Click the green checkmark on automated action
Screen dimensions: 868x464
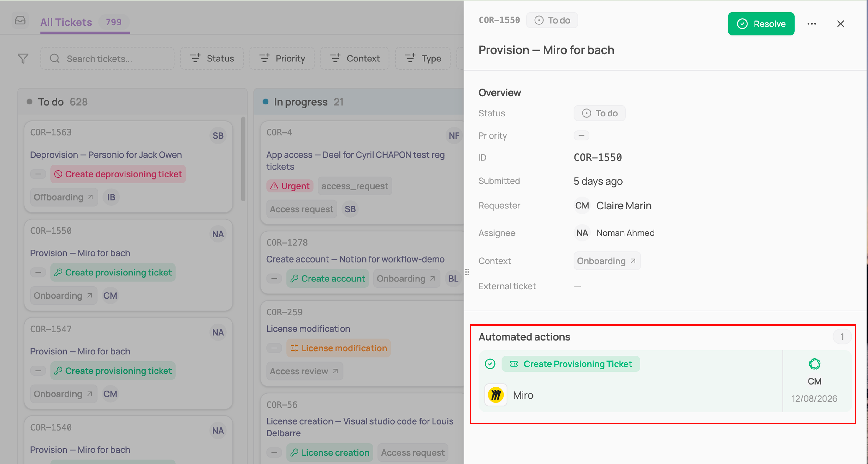(490, 364)
